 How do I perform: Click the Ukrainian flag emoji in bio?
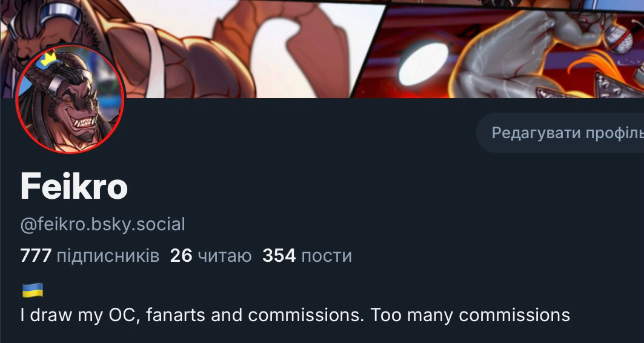pos(32,290)
